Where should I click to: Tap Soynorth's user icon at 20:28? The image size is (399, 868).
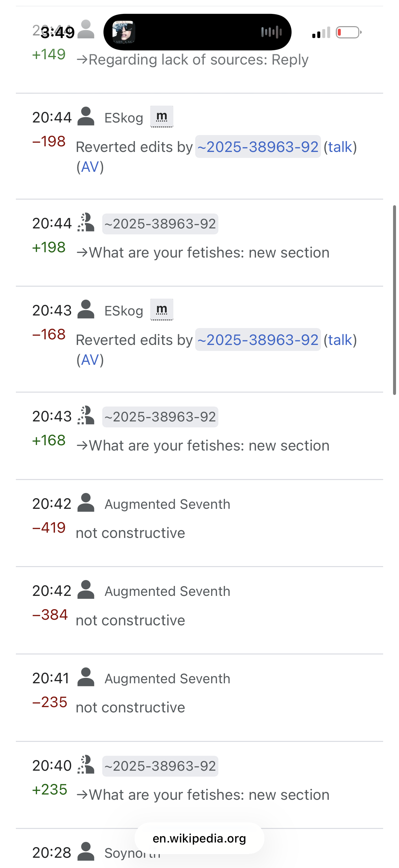coord(86,851)
